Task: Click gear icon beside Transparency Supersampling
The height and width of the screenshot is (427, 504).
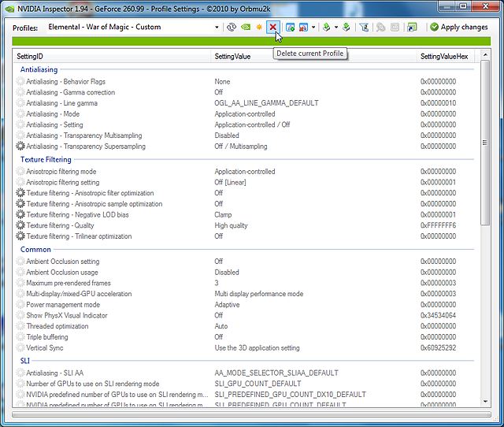Action: 20,147
